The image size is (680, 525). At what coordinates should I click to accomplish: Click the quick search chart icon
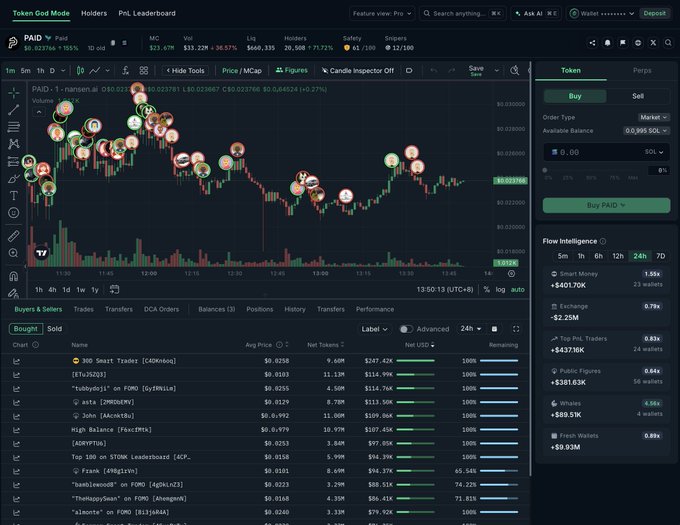tap(514, 70)
